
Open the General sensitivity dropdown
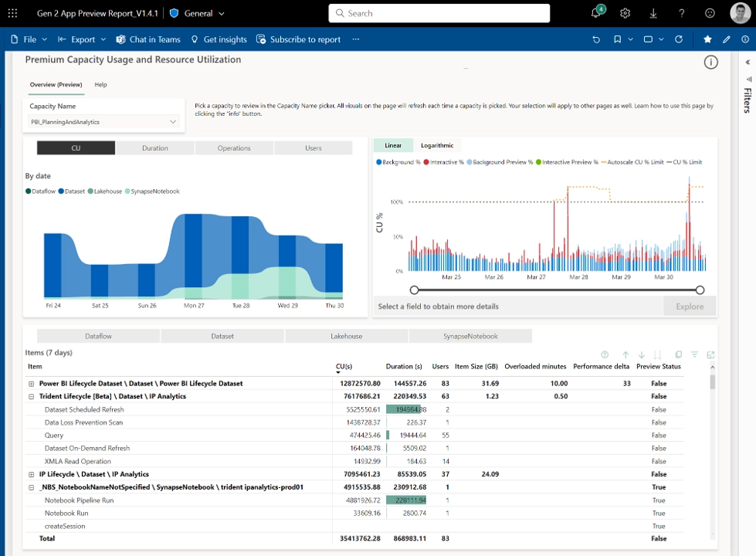205,13
